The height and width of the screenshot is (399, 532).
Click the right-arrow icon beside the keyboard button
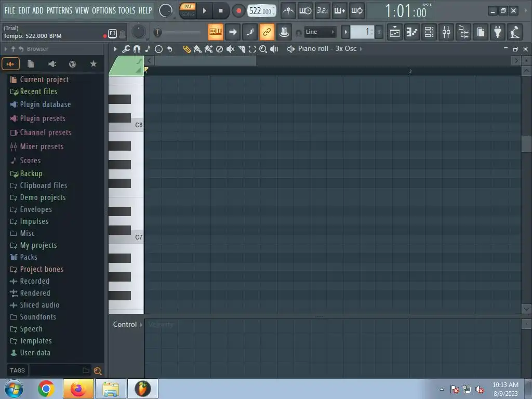click(233, 32)
